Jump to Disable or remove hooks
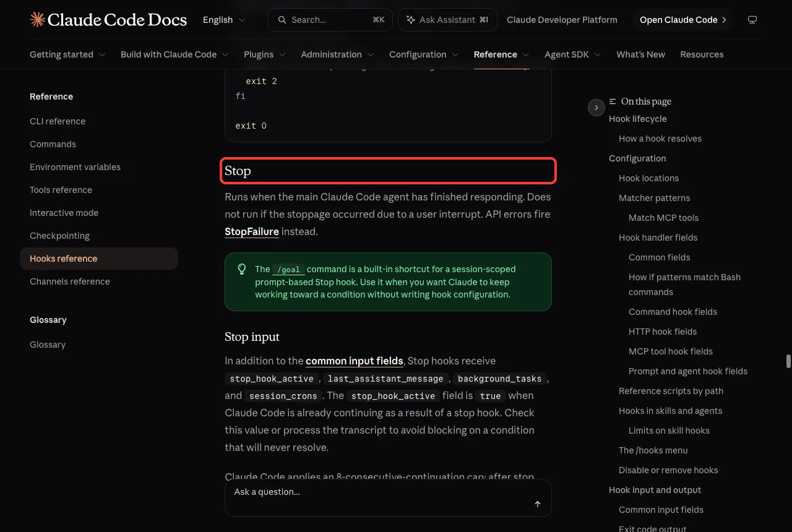Image resolution: width=792 pixels, height=532 pixels. 668,470
